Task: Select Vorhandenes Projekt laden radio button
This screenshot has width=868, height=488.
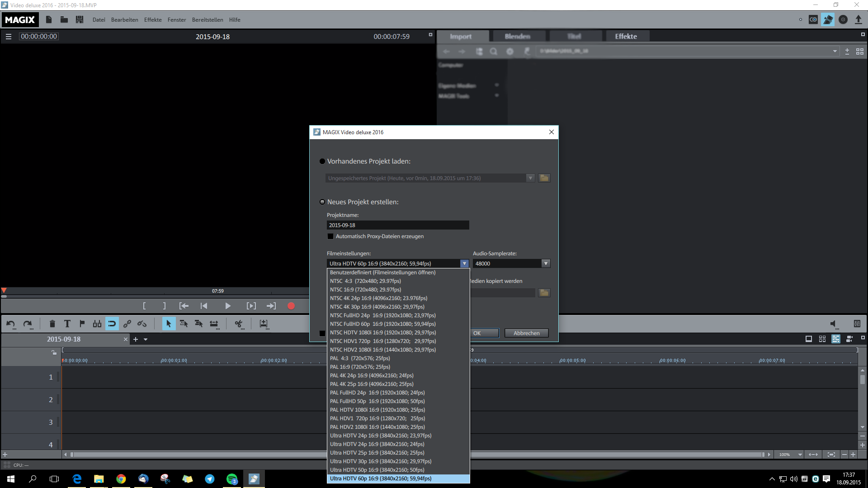Action: [322, 161]
